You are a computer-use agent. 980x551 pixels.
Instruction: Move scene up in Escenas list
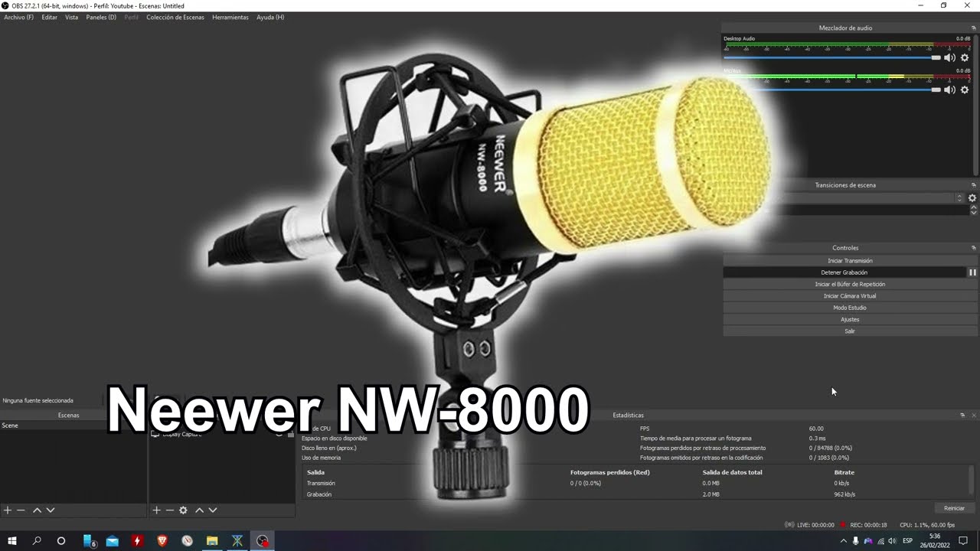click(x=37, y=510)
